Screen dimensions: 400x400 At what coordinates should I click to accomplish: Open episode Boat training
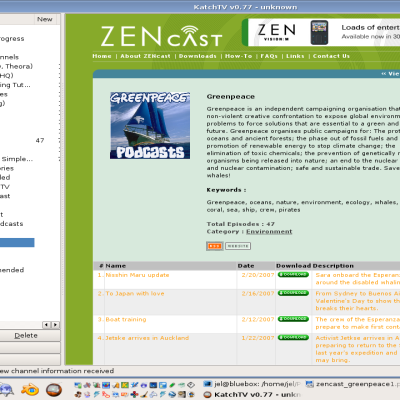click(x=126, y=319)
